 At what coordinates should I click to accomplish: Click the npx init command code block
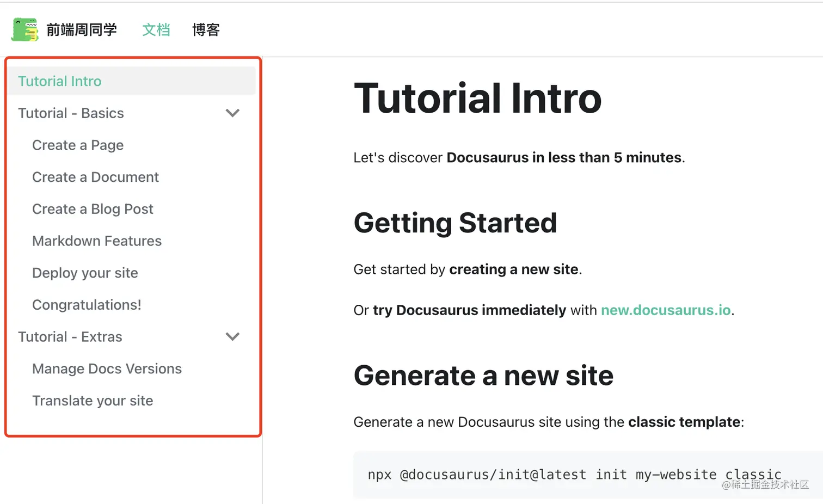(x=588, y=475)
